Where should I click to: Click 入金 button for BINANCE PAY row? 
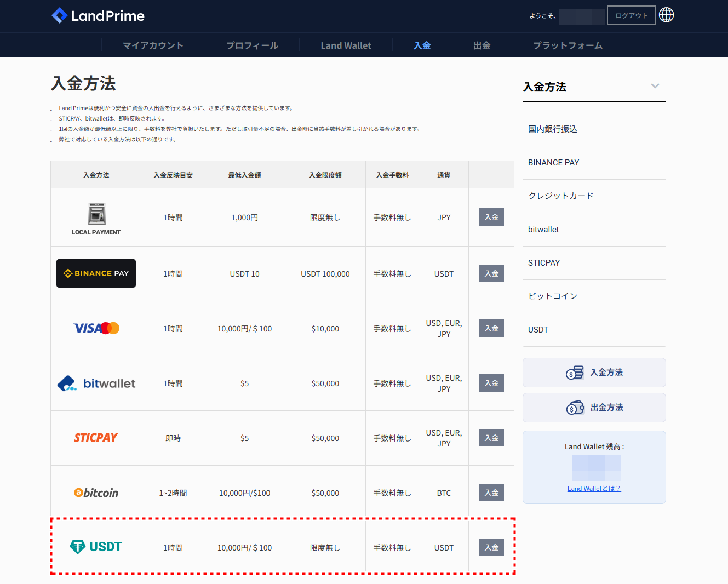(x=491, y=273)
